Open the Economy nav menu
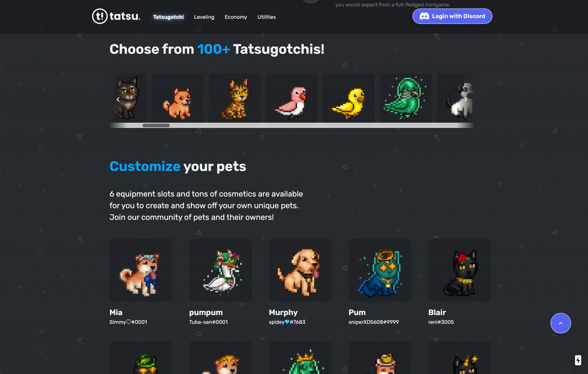 (x=236, y=17)
